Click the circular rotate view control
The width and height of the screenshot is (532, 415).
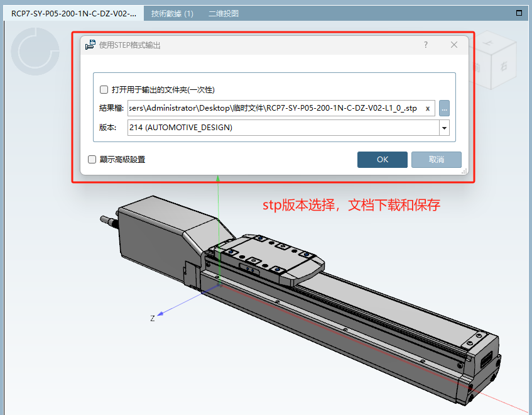pyautogui.click(x=35, y=52)
